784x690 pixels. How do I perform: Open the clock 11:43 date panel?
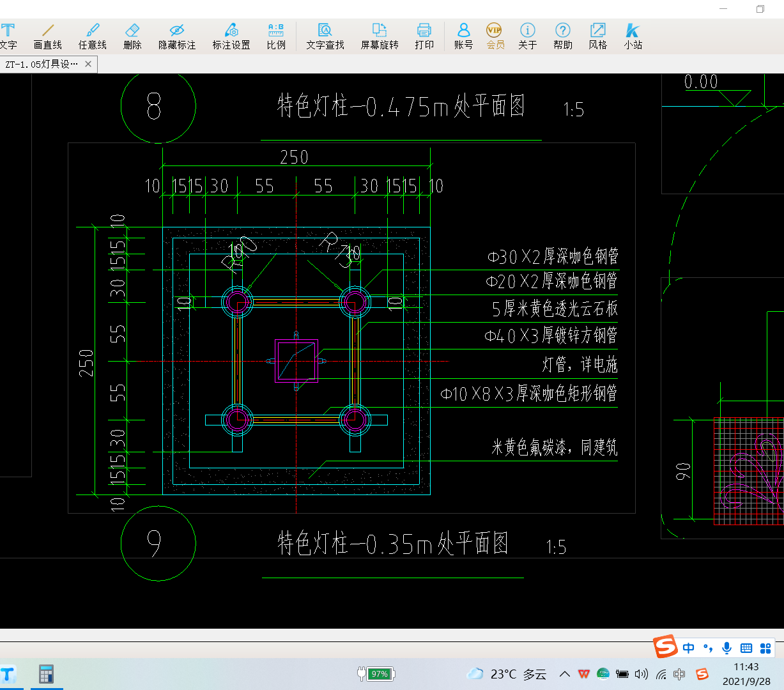(746, 674)
